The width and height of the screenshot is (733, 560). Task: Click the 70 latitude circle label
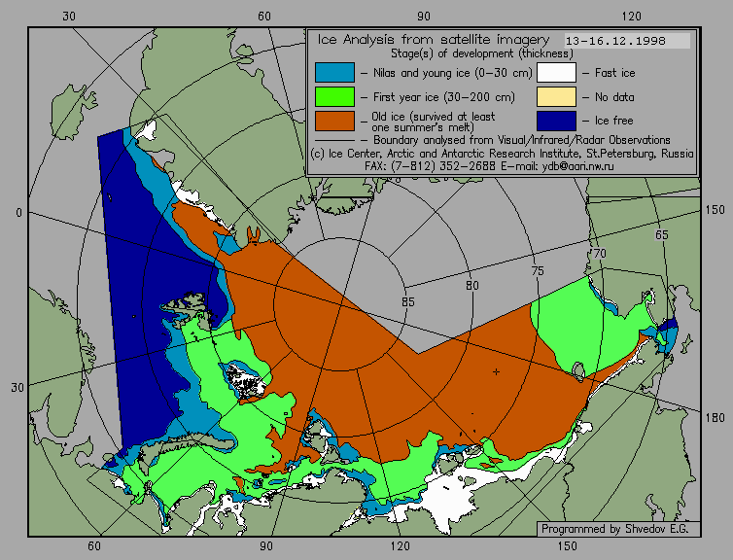599,254
